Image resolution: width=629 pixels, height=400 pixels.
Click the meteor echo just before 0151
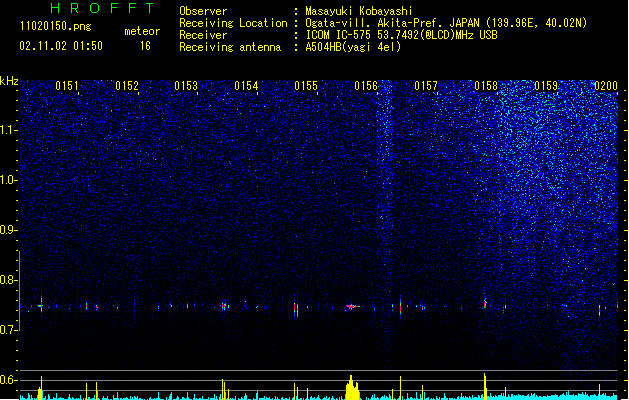point(41,305)
